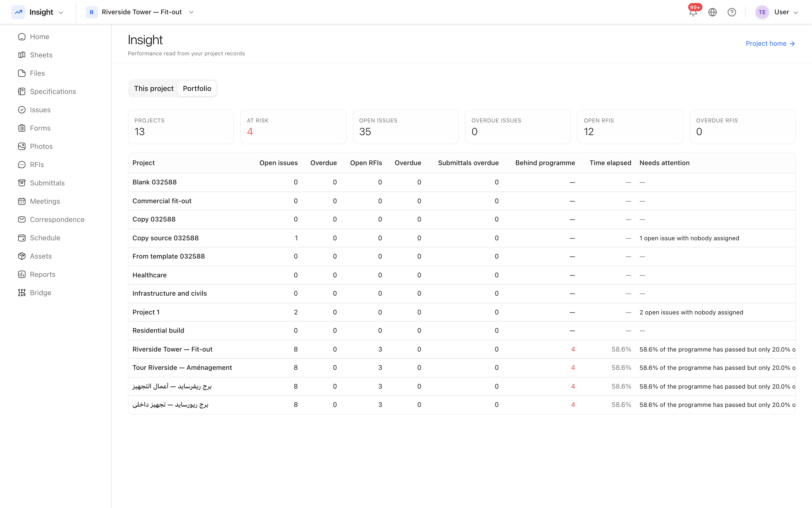Click the Open issues column header
This screenshot has width=812, height=508.
(x=279, y=163)
